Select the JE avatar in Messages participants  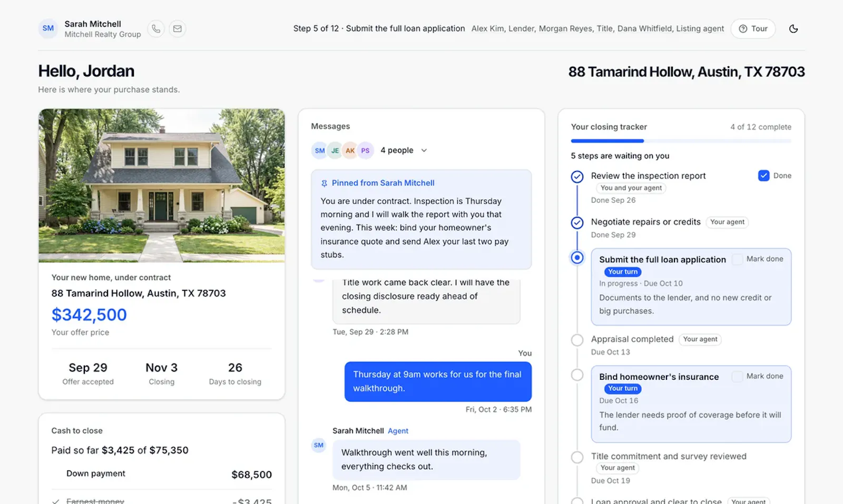coord(335,151)
